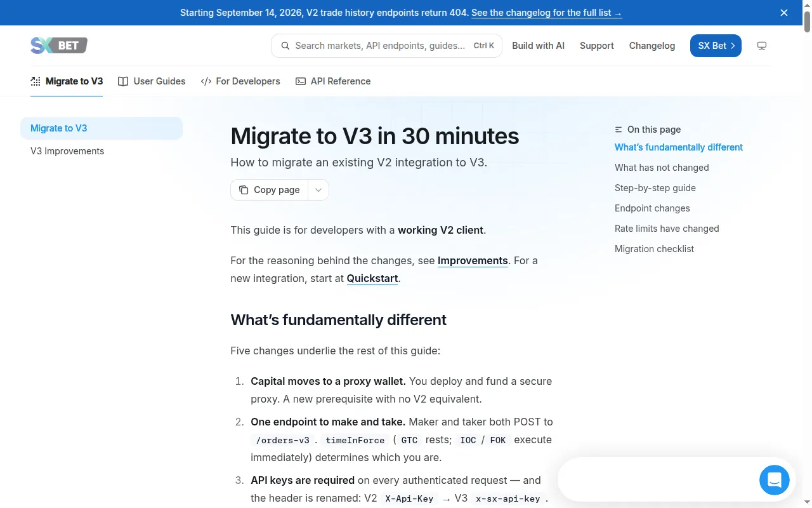The height and width of the screenshot is (508, 812).
Task: Expand the Copy page dropdown chevron
Action: click(x=318, y=190)
